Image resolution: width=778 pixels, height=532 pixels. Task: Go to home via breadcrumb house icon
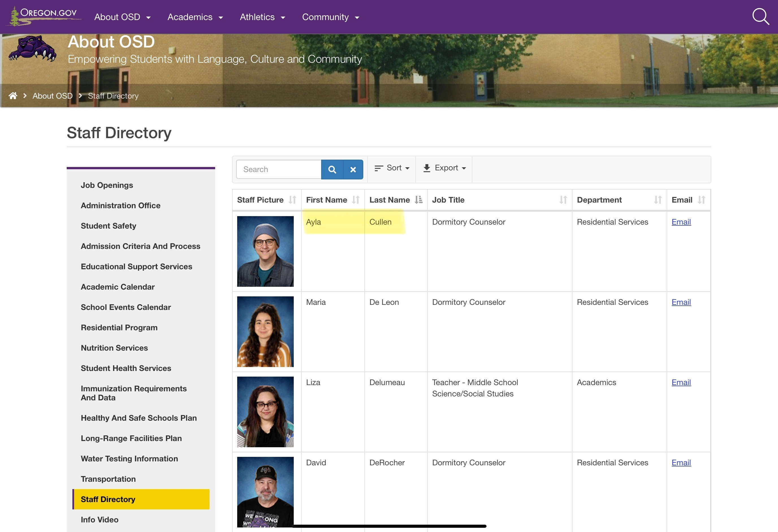point(13,96)
